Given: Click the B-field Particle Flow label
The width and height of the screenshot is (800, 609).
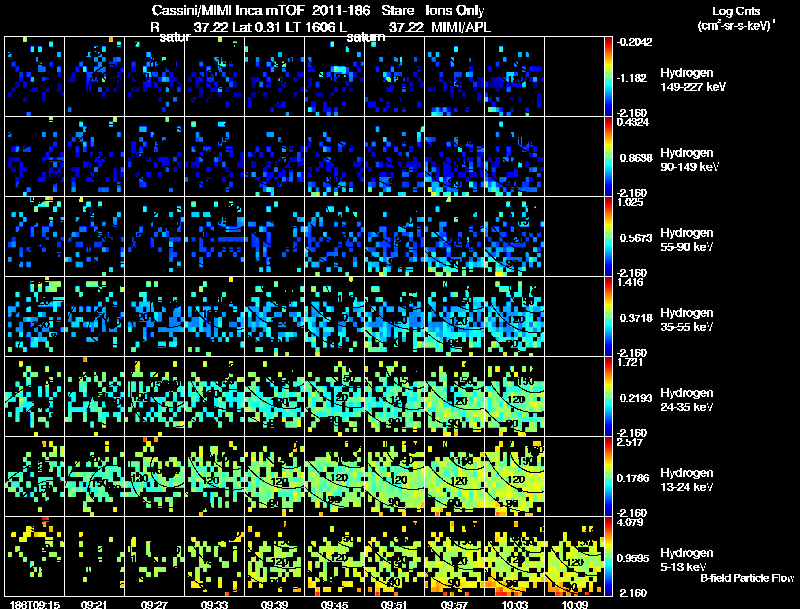Looking at the screenshot, I should tap(747, 578).
